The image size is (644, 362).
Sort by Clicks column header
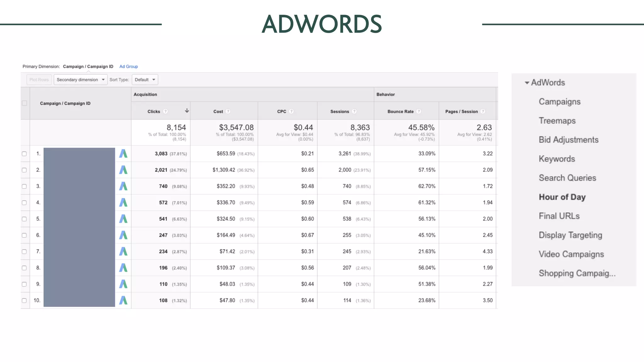[x=154, y=112]
